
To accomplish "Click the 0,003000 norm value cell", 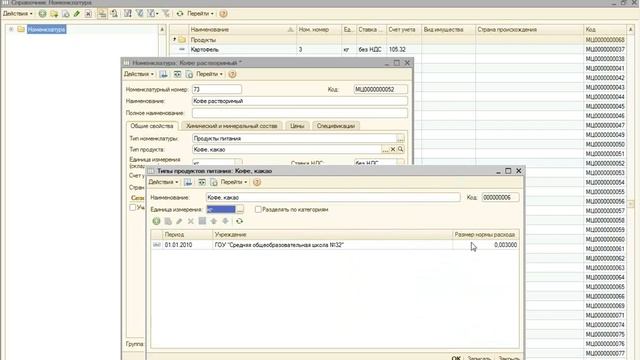I will pos(486,245).
